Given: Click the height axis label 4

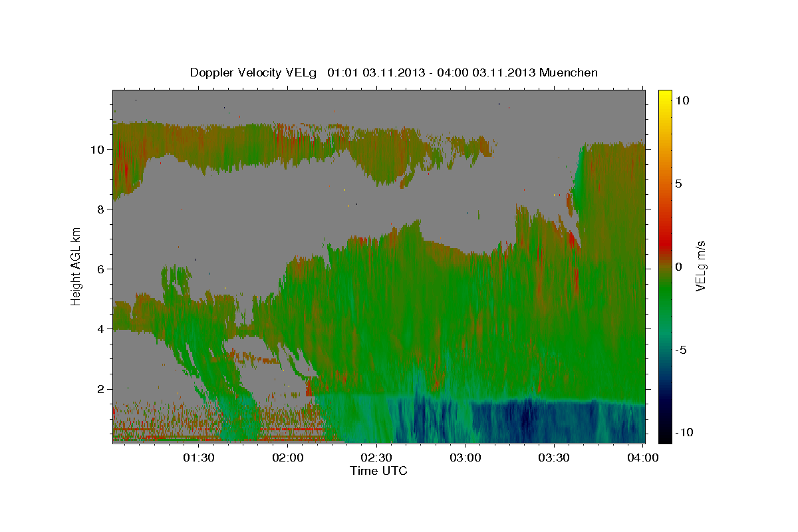Looking at the screenshot, I should point(102,329).
